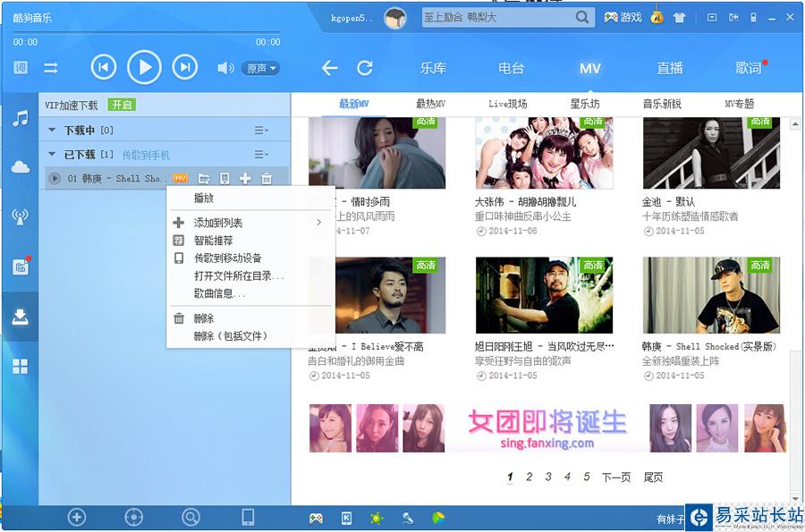Open file folder for 韩庚 song
The height and width of the screenshot is (532, 805).
(x=204, y=179)
